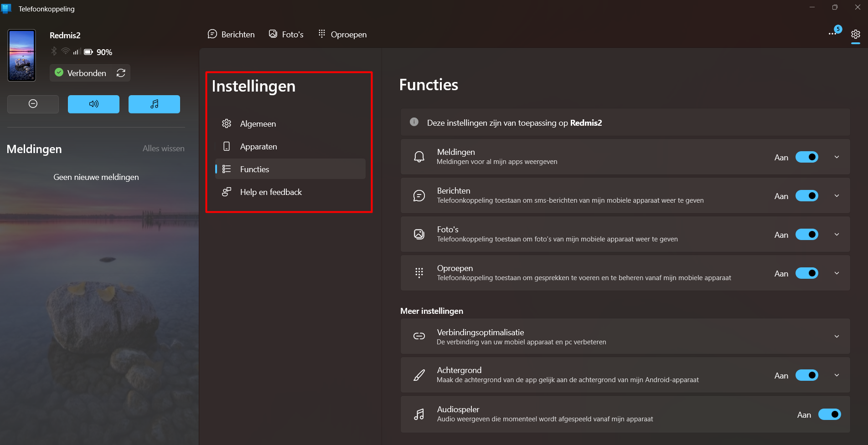
Task: Click the info icon beside 'Deze instellingen'
Action: coord(414,122)
